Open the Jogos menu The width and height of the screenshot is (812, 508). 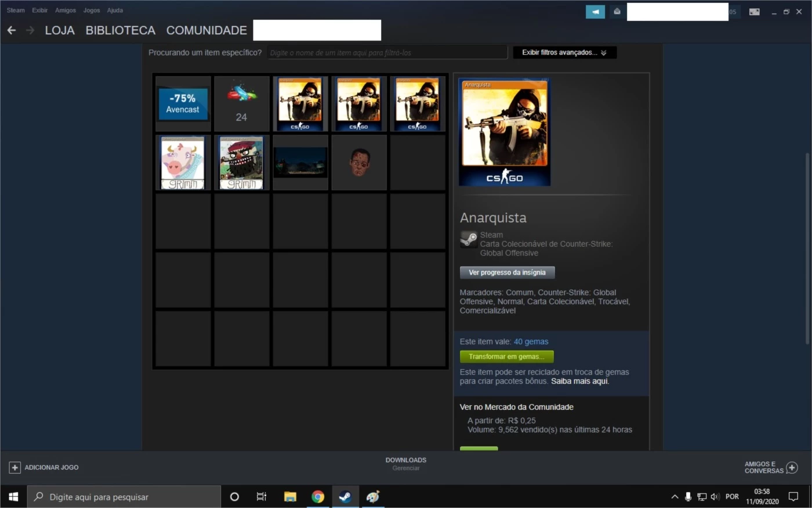(92, 10)
